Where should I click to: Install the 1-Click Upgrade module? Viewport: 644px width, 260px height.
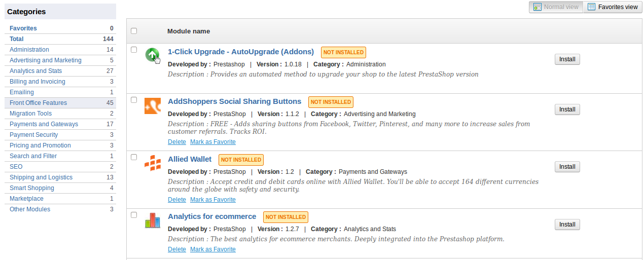pyautogui.click(x=567, y=59)
